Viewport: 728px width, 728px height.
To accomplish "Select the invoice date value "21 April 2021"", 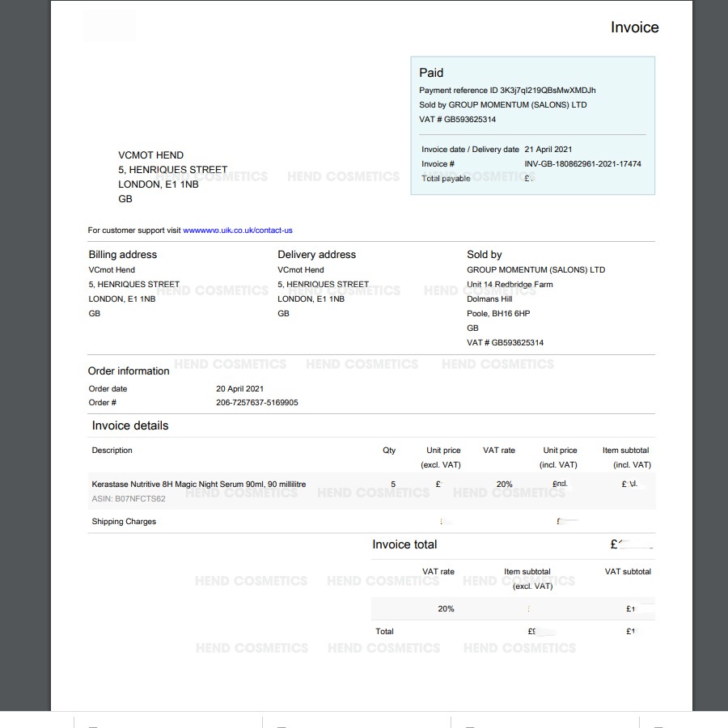I will coord(548,150).
